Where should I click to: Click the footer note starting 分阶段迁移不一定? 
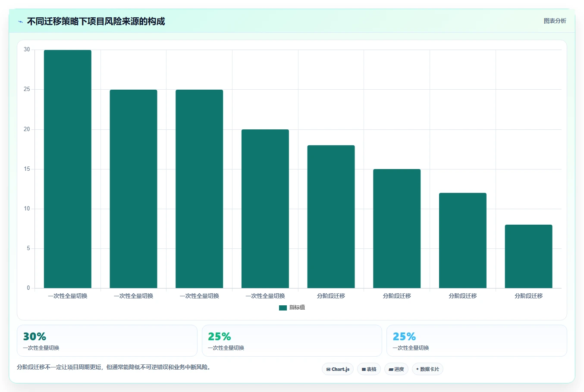point(114,367)
